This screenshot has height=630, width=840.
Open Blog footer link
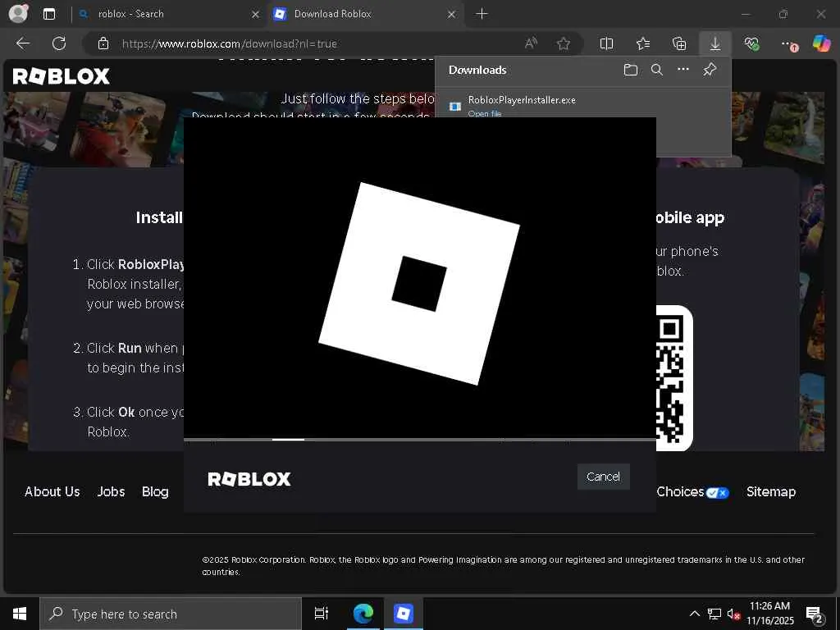155,491
